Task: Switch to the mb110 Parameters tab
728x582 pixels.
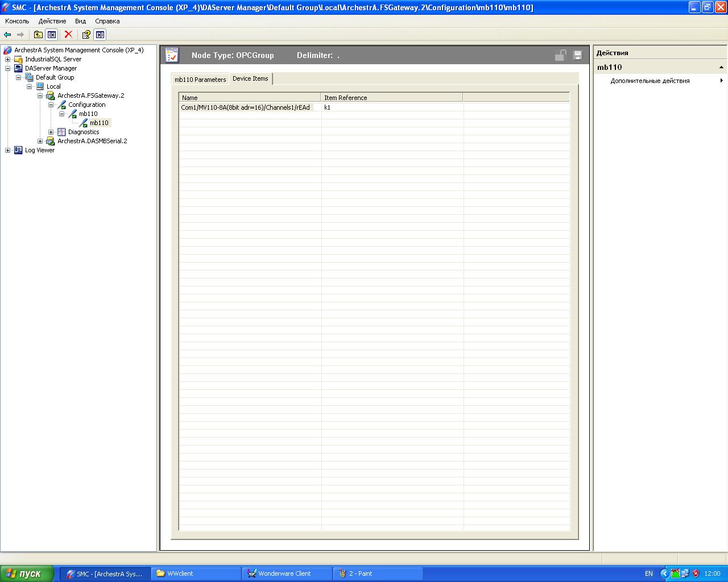Action: coord(200,80)
